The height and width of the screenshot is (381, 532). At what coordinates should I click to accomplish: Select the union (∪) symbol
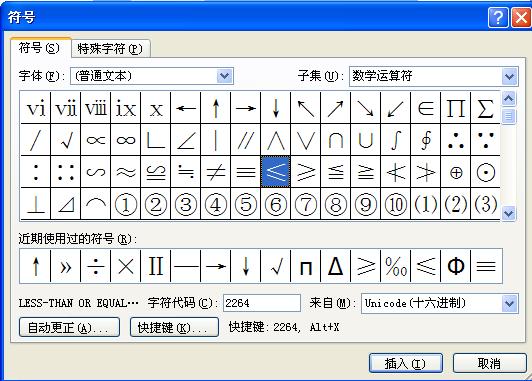(365, 140)
